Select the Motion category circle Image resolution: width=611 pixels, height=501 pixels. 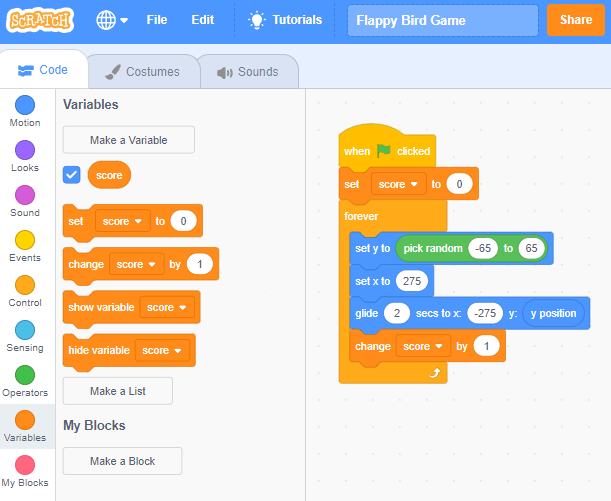tap(25, 106)
